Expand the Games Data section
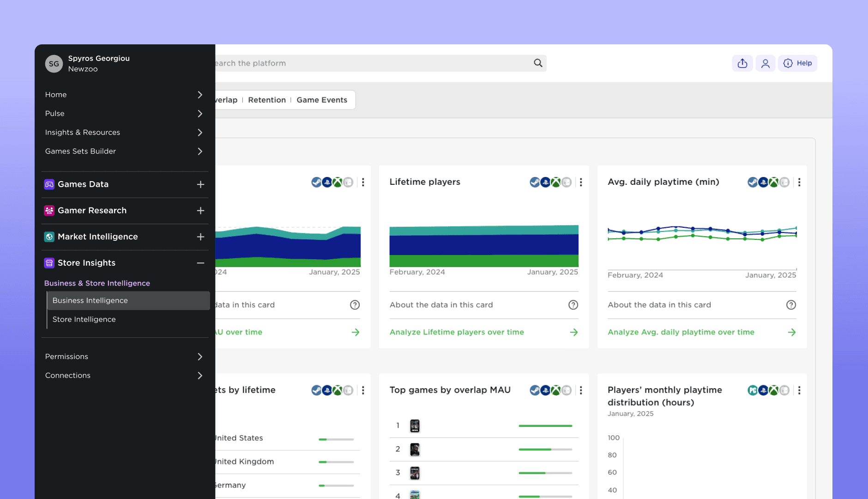Viewport: 868px width, 499px height. pos(200,184)
